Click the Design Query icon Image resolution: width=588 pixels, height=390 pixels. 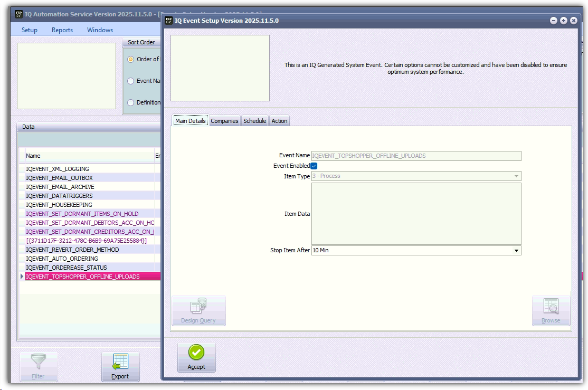coord(198,307)
